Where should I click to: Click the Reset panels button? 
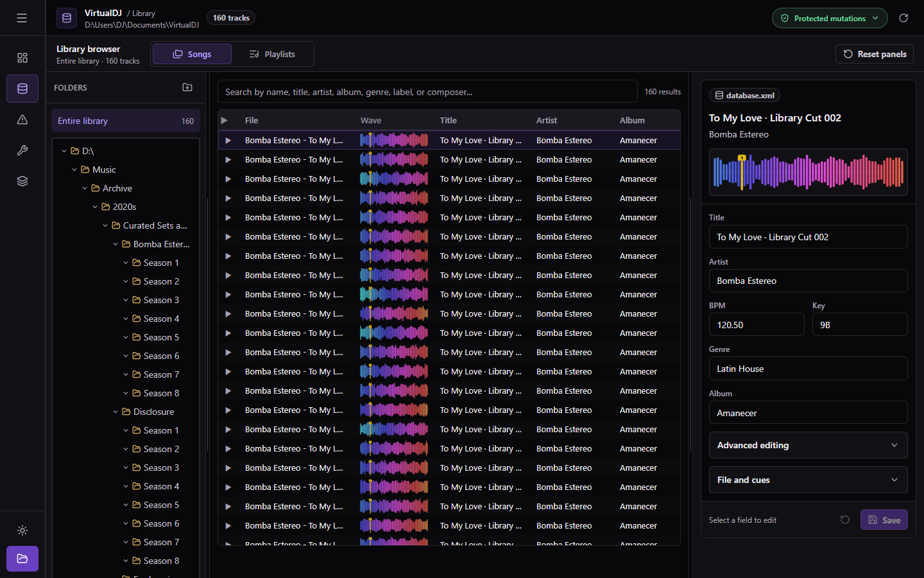tap(875, 54)
